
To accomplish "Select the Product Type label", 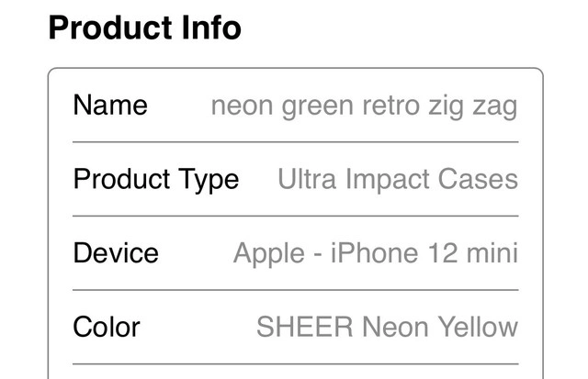I will tap(156, 179).
